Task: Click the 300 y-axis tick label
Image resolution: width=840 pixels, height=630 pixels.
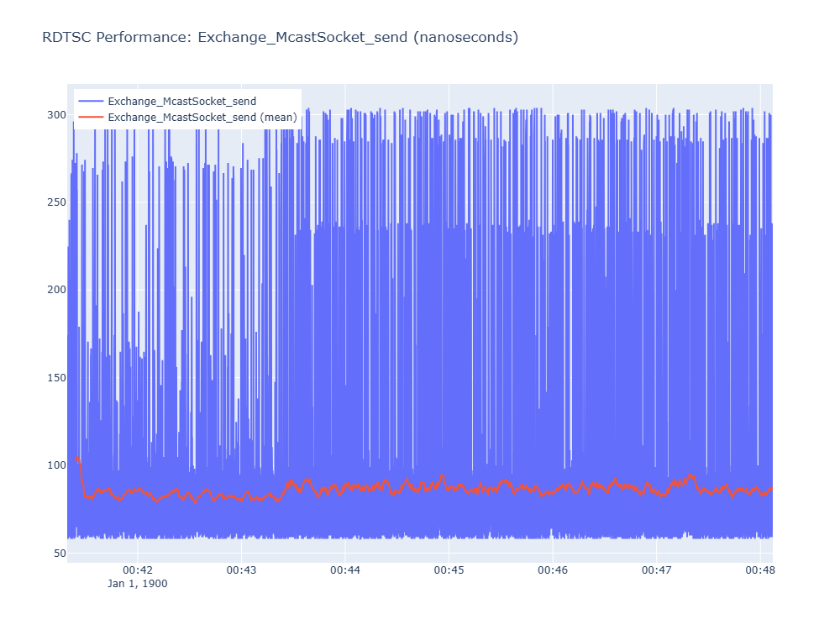Action: point(57,114)
